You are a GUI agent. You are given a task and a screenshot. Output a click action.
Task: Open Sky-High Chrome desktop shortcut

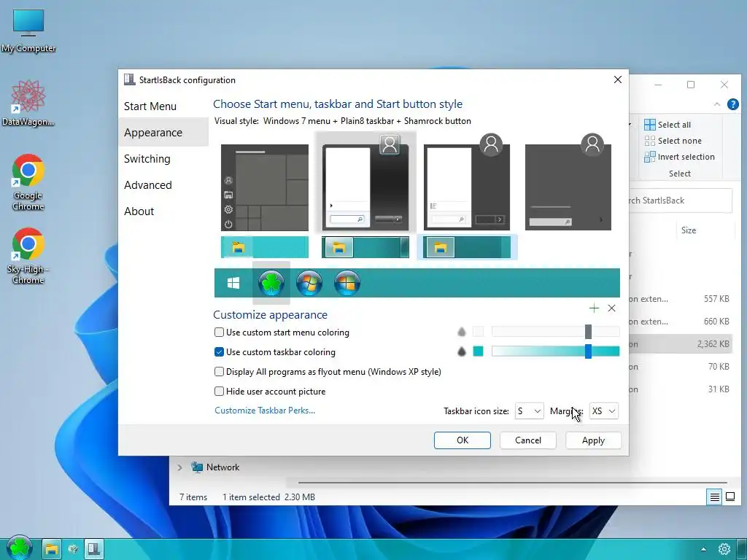[x=28, y=256]
